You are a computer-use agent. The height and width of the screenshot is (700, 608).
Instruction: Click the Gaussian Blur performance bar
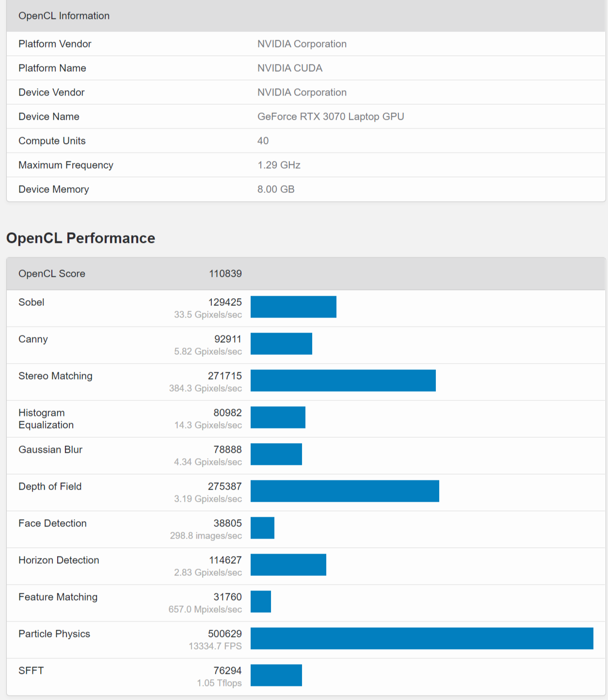(x=276, y=454)
